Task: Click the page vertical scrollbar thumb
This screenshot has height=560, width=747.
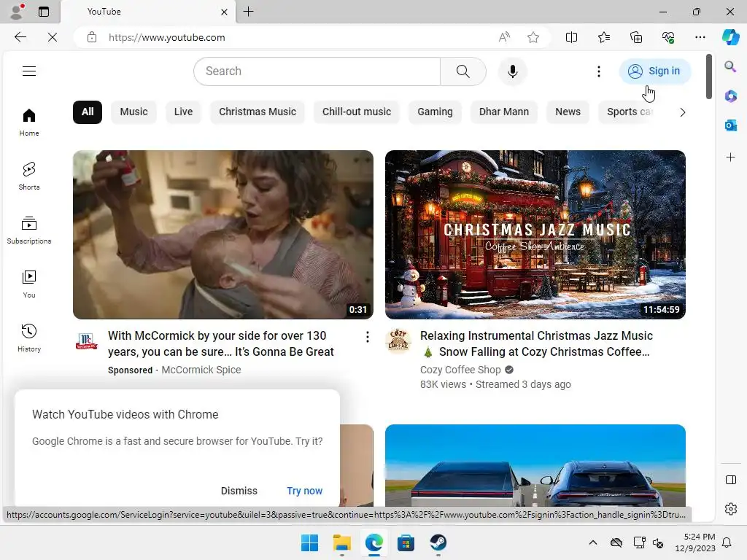Action: pyautogui.click(x=709, y=77)
